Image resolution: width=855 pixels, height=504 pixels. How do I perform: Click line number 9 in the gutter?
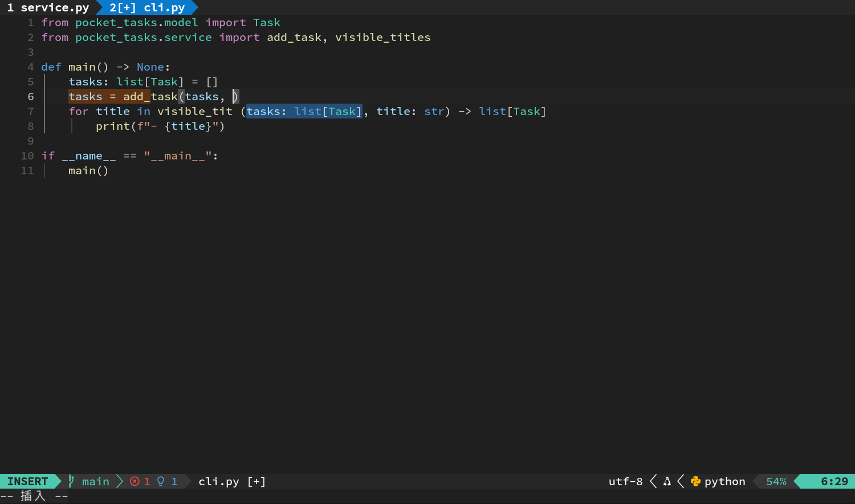pos(31,141)
